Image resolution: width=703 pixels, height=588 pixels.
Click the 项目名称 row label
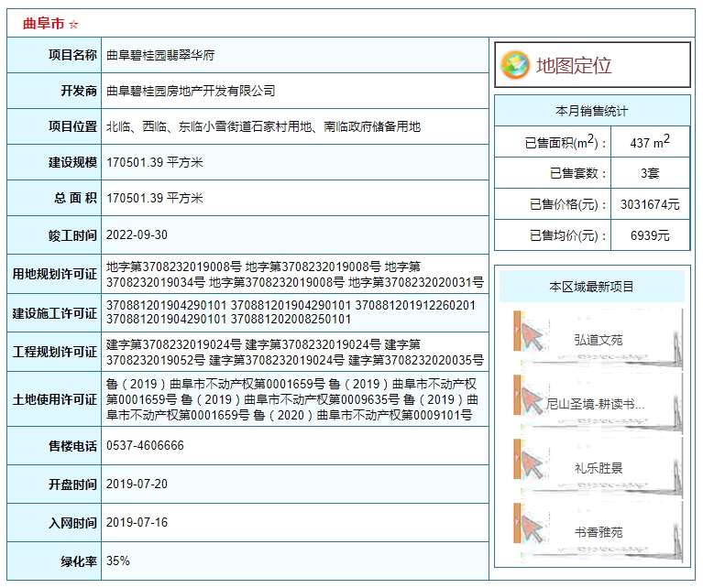[x=72, y=55]
